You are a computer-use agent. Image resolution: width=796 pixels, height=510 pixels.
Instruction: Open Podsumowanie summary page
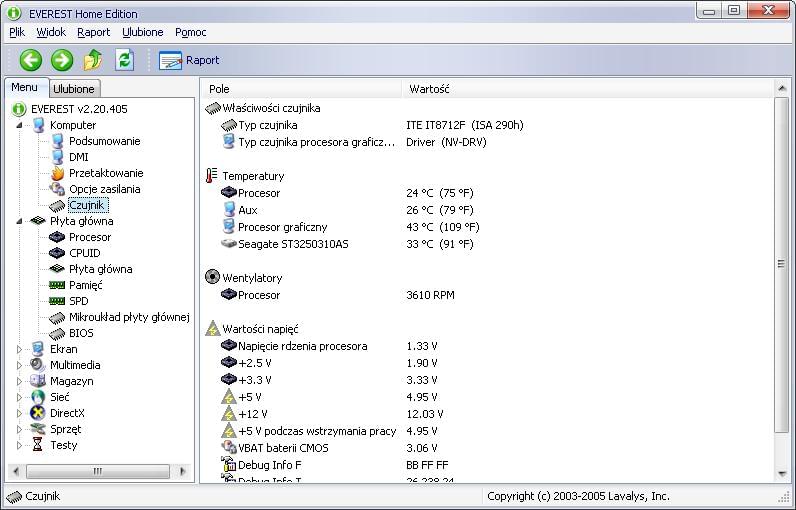pos(105,141)
